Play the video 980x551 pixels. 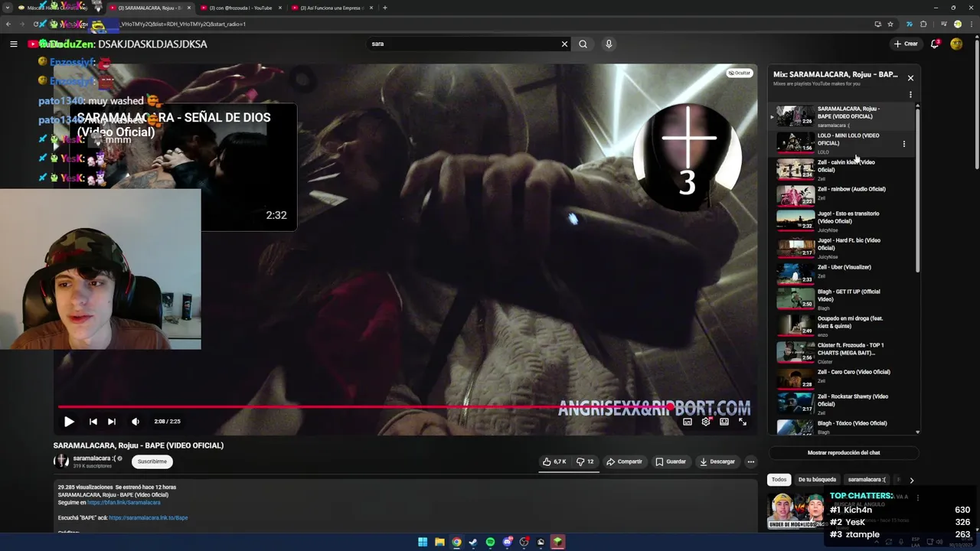click(x=69, y=422)
